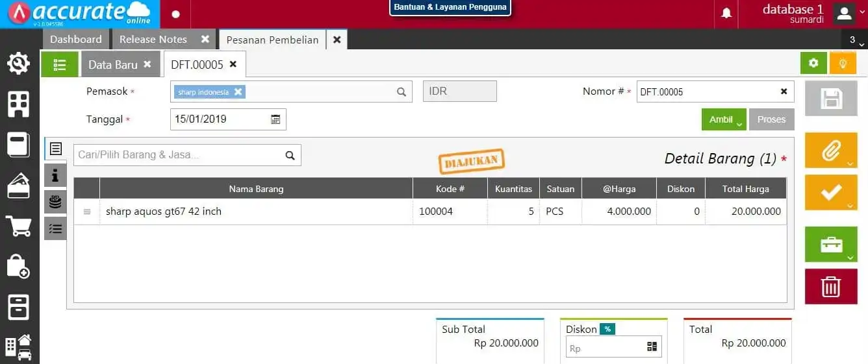Open the discount calculator icon

coord(652,347)
